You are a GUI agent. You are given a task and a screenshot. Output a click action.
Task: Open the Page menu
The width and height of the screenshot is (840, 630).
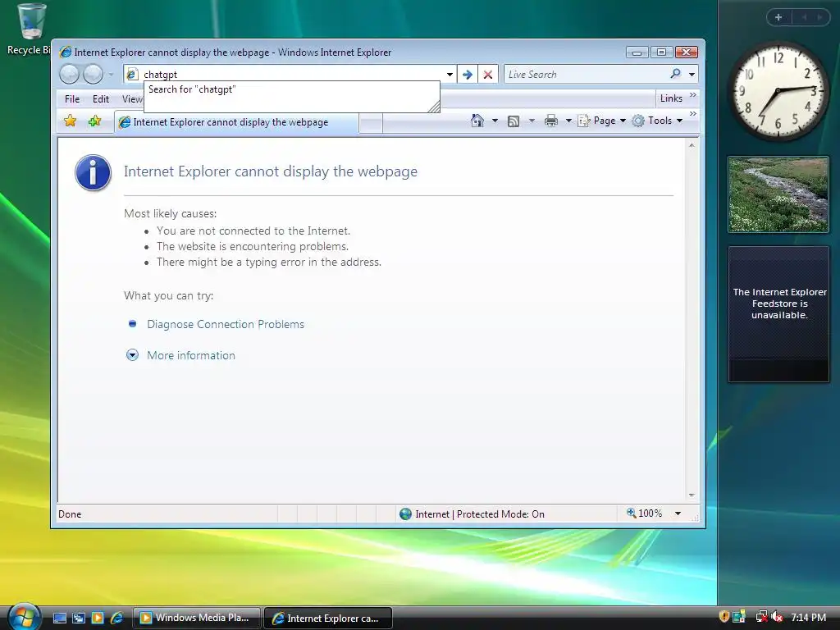tap(601, 121)
